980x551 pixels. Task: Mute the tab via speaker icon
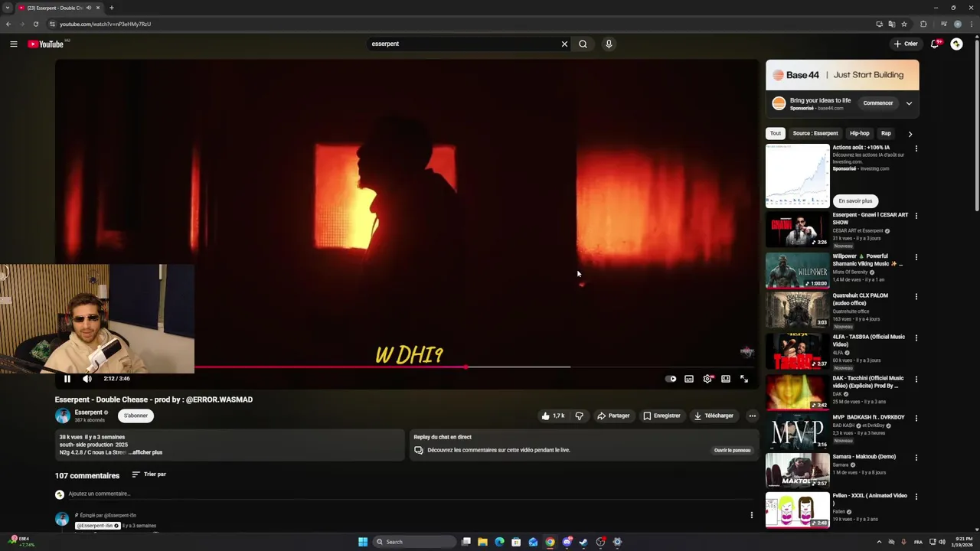point(89,8)
